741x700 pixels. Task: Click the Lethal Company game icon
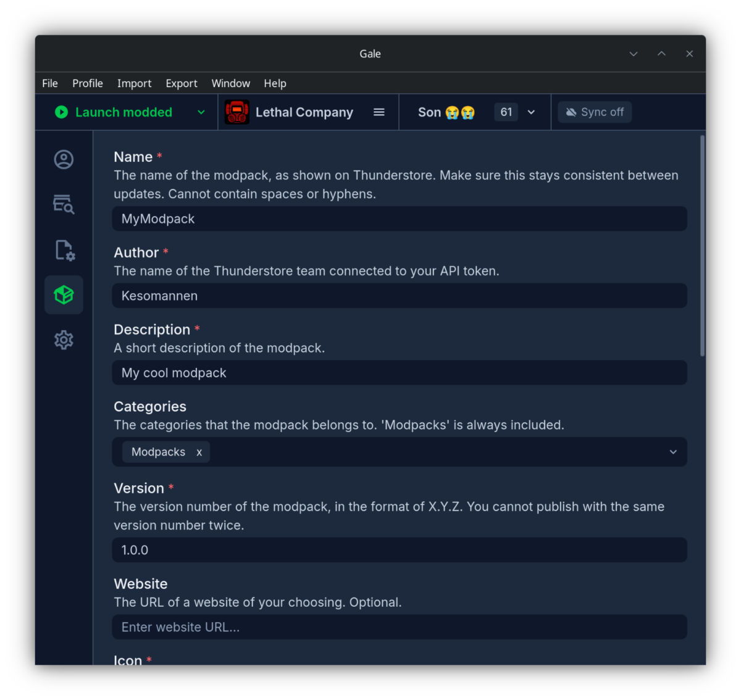[x=237, y=112]
